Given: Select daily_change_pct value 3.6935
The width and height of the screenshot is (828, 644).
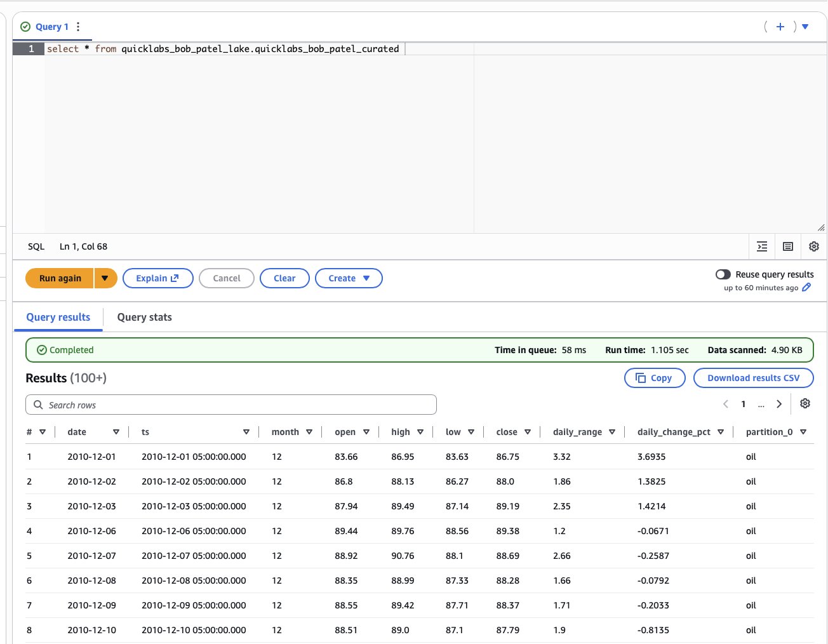Looking at the screenshot, I should [x=651, y=457].
